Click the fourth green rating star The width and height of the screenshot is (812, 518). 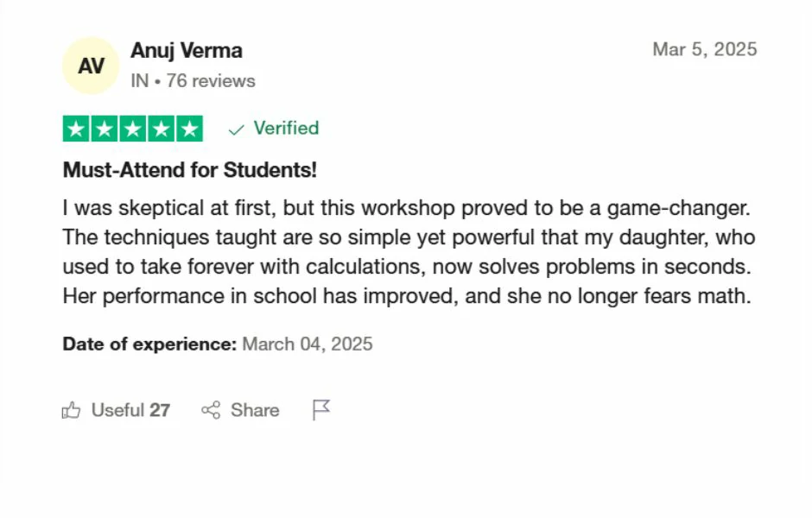(x=161, y=129)
